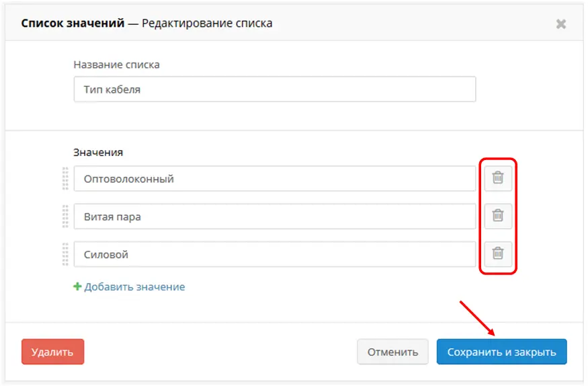588x386 pixels.
Task: Click the Редактирование списка subtitle text
Action: (x=207, y=24)
